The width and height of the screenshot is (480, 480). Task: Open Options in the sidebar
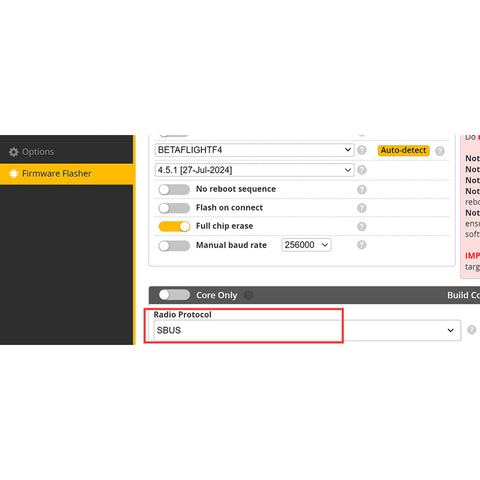[x=66, y=152]
